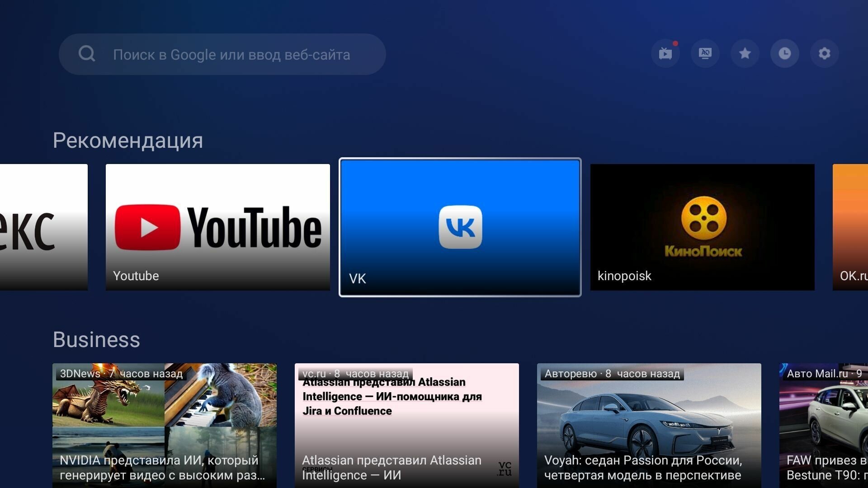Viewport: 868px width, 488px height.
Task: Open the TV video icon with red dot
Action: pyautogui.click(x=665, y=53)
